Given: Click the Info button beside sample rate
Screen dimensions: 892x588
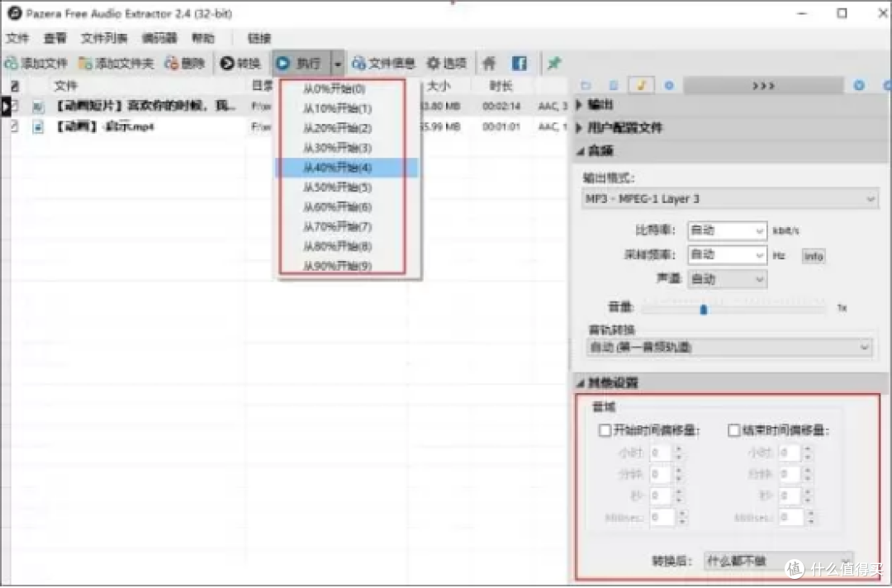Looking at the screenshot, I should pos(814,256).
